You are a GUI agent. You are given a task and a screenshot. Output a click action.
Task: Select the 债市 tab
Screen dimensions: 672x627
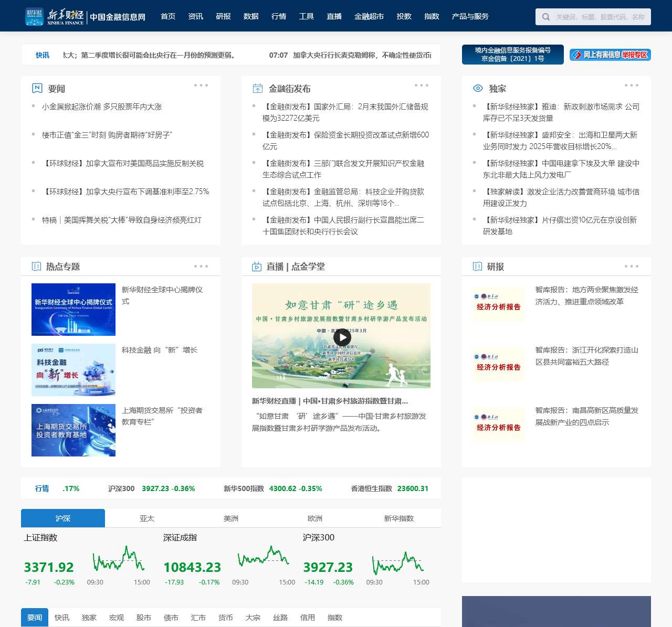pyautogui.click(x=171, y=618)
